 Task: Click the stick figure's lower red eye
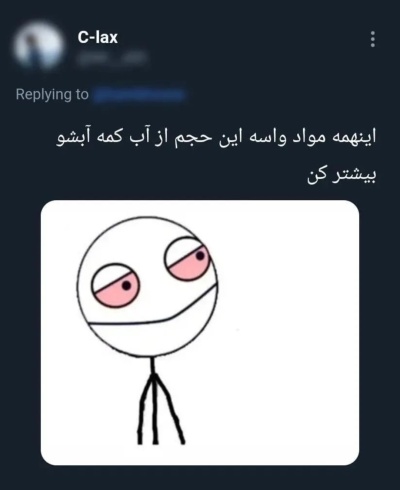tap(116, 285)
